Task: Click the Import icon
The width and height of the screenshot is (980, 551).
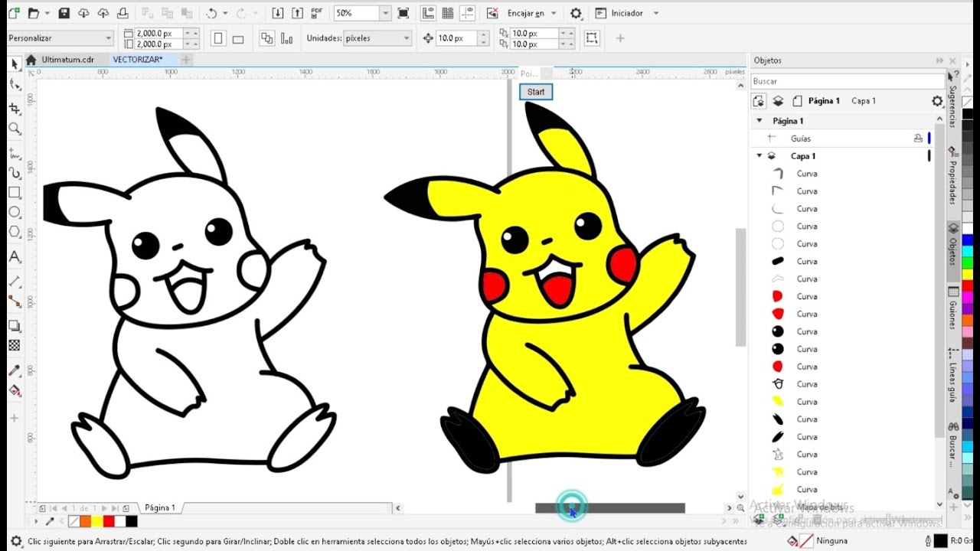Action: [x=278, y=13]
